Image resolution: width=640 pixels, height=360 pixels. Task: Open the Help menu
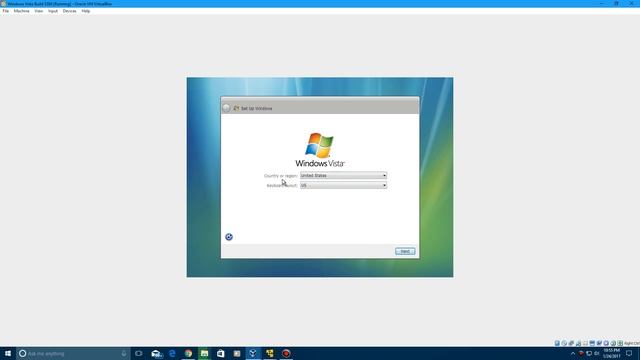(85, 11)
